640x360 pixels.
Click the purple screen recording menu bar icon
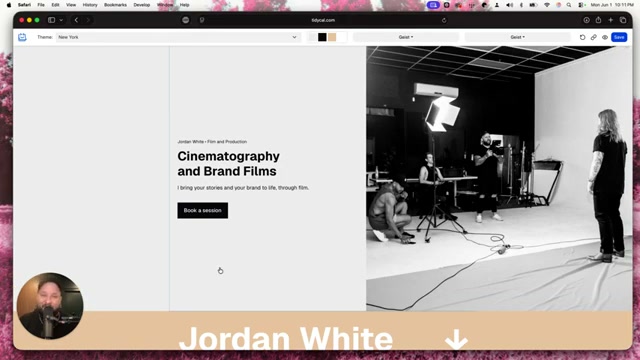pyautogui.click(x=433, y=5)
